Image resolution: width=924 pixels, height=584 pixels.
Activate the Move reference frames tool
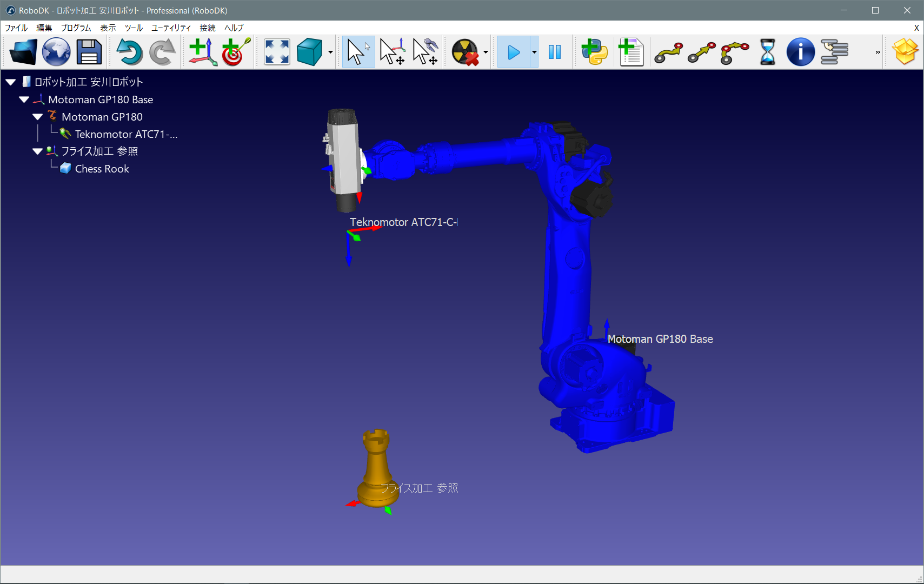click(x=392, y=52)
